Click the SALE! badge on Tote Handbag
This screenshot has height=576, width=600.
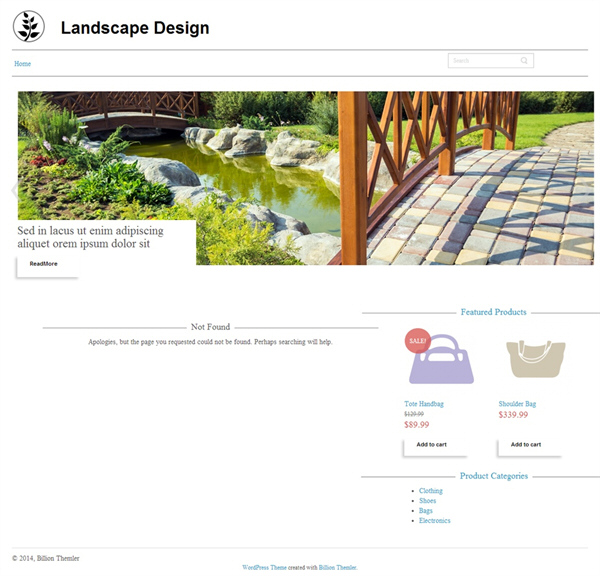point(417,341)
